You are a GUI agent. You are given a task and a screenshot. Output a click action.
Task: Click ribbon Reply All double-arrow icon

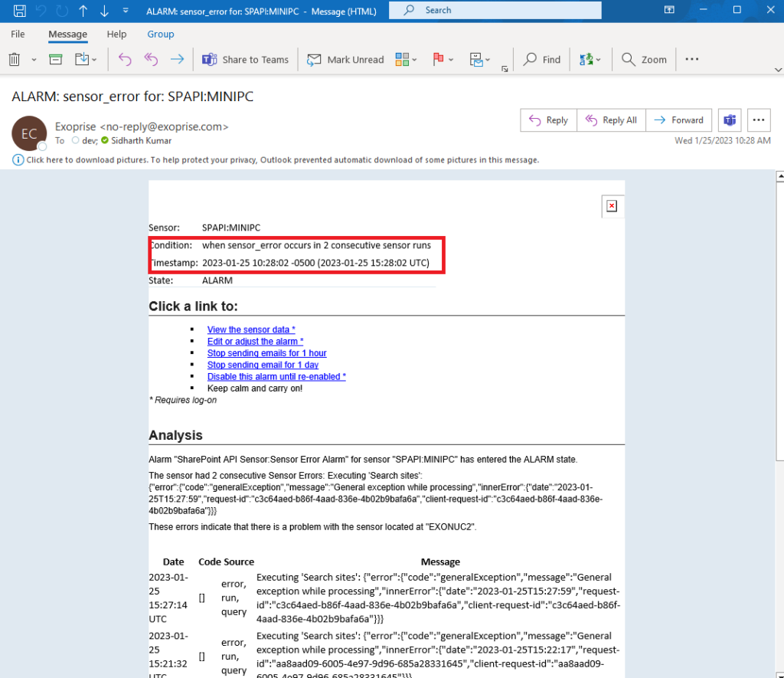click(151, 60)
